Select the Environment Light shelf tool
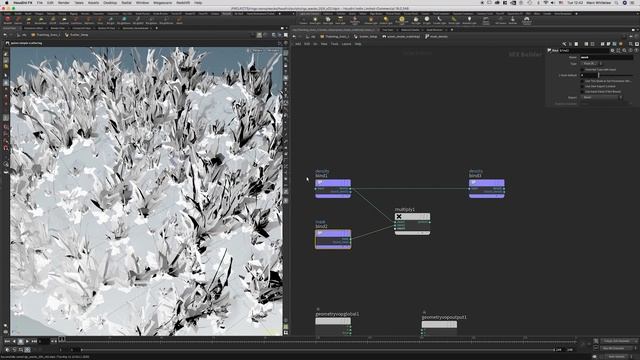640x360 pixels. pyautogui.click(x=402, y=20)
